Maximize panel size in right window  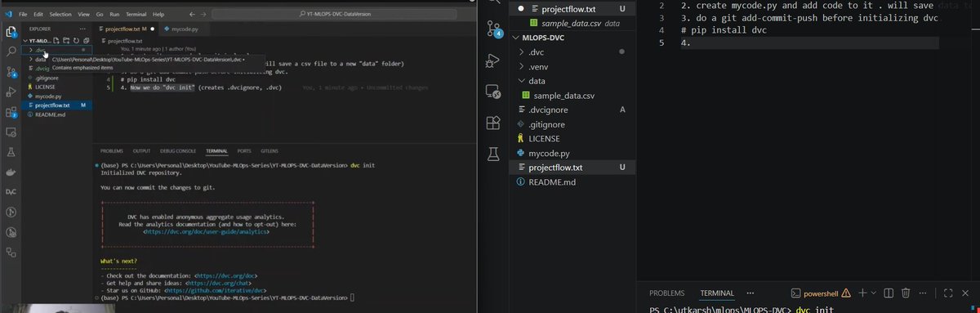click(947, 293)
